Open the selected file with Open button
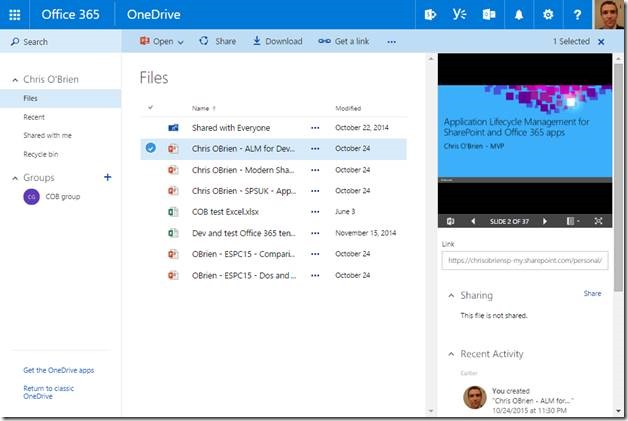Image resolution: width=628 pixels, height=421 pixels. [x=156, y=41]
